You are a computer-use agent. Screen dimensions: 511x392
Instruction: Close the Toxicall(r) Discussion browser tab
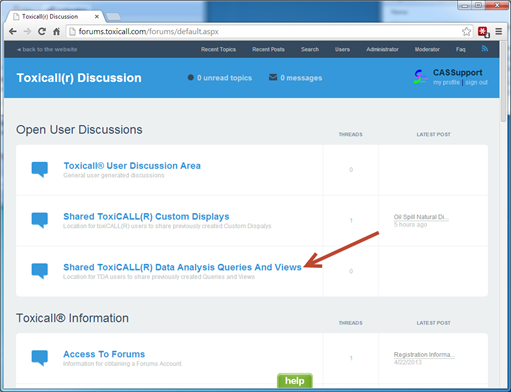coord(97,16)
